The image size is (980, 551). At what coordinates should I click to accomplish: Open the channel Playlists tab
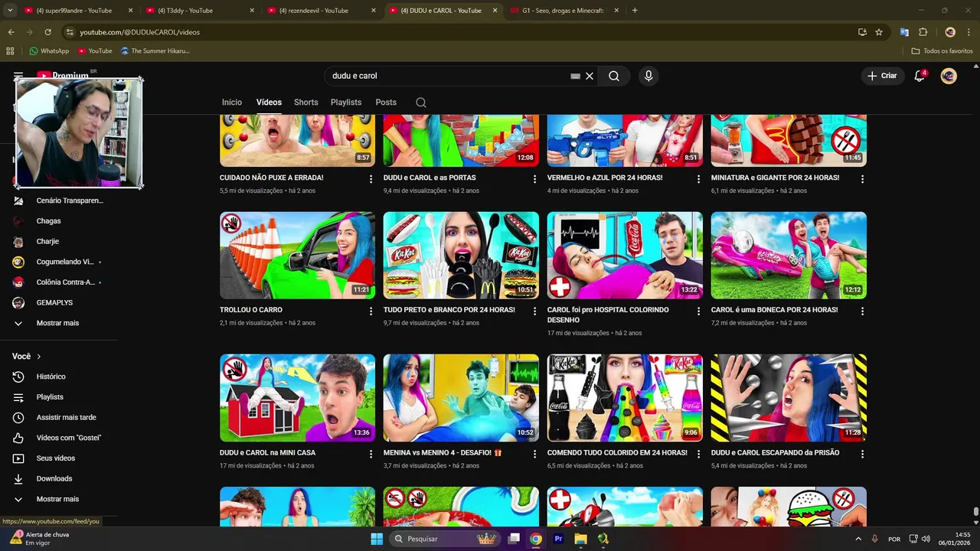[x=346, y=103]
